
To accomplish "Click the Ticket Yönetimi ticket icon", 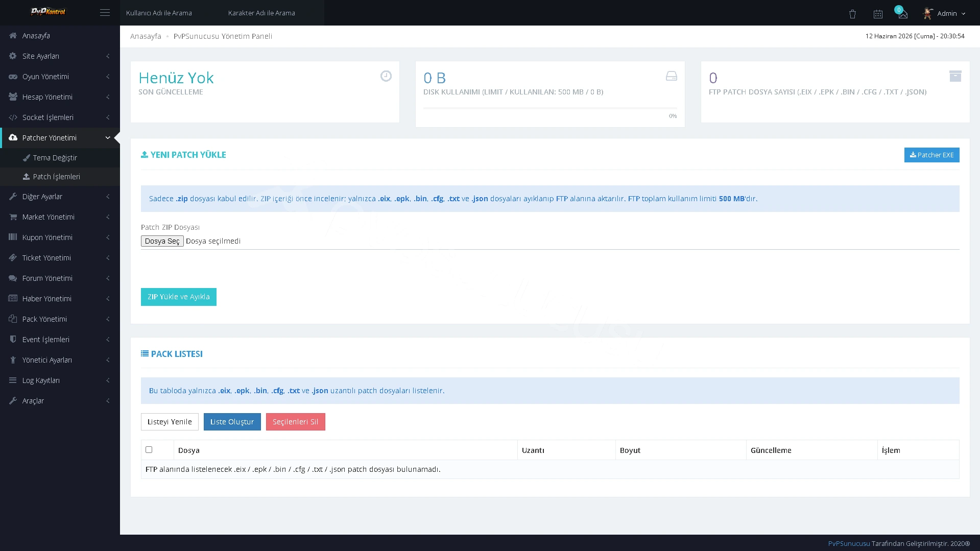I will pos(13,258).
